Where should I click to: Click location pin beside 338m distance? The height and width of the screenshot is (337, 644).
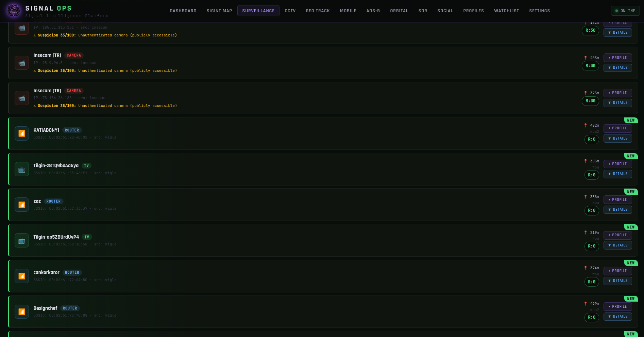[586, 197]
